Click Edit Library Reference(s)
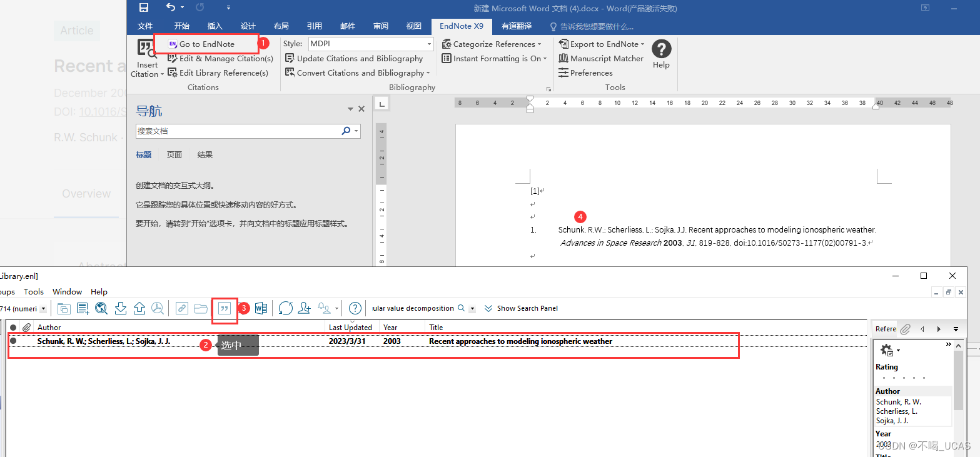This screenshot has width=980, height=457. coord(218,73)
